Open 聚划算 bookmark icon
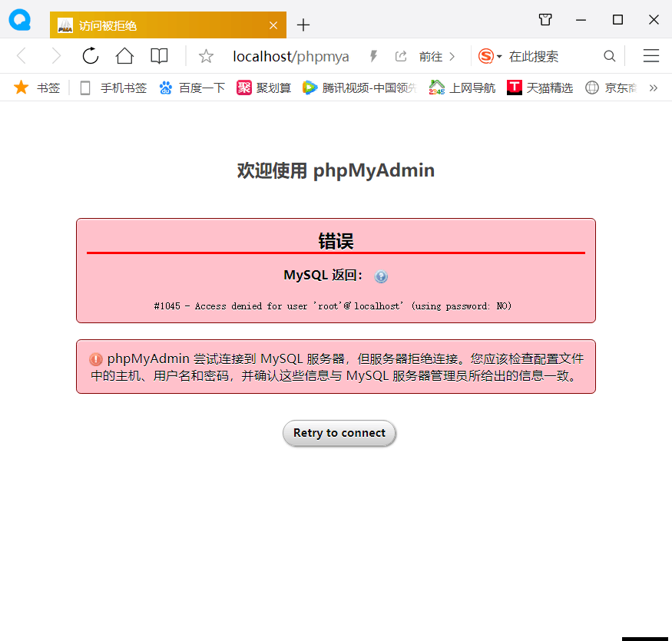672x641 pixels. pyautogui.click(x=243, y=88)
